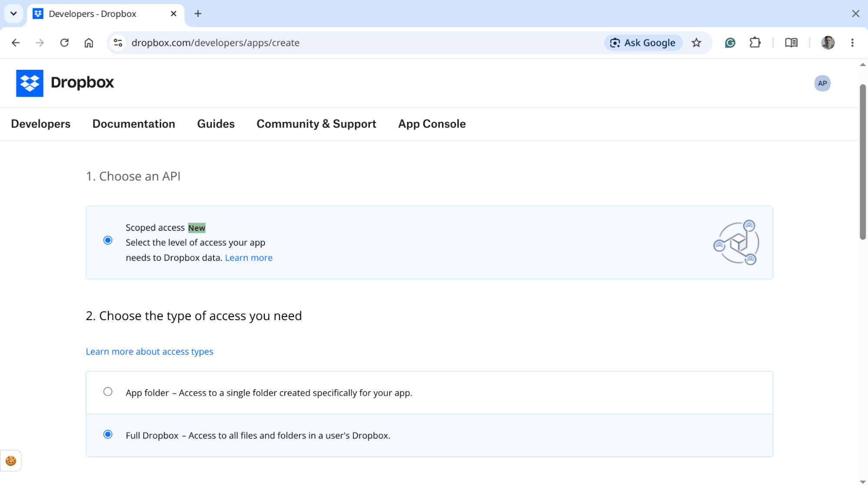868x488 pixels.
Task: Follow Learn more link for Scoped access
Action: pos(249,258)
